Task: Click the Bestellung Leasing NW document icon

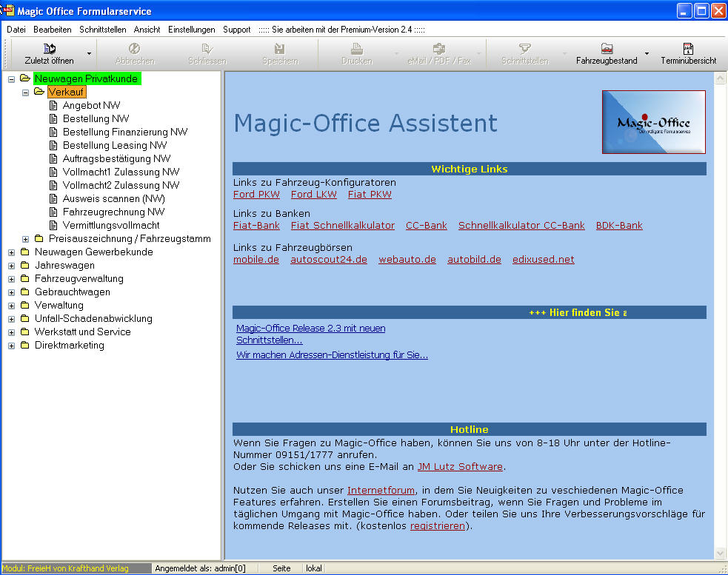Action: [x=53, y=145]
